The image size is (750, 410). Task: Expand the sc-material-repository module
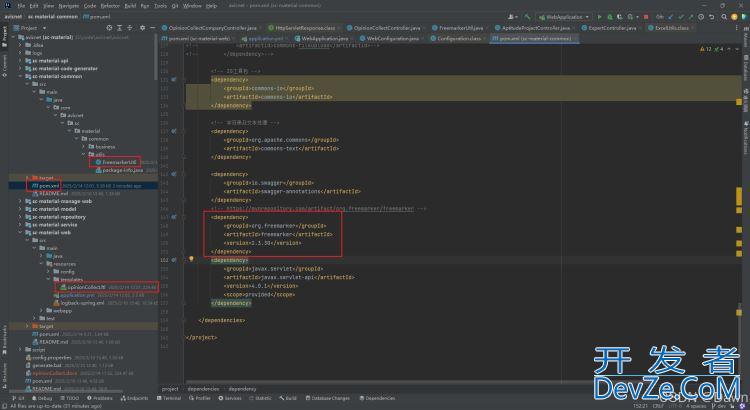pos(20,217)
